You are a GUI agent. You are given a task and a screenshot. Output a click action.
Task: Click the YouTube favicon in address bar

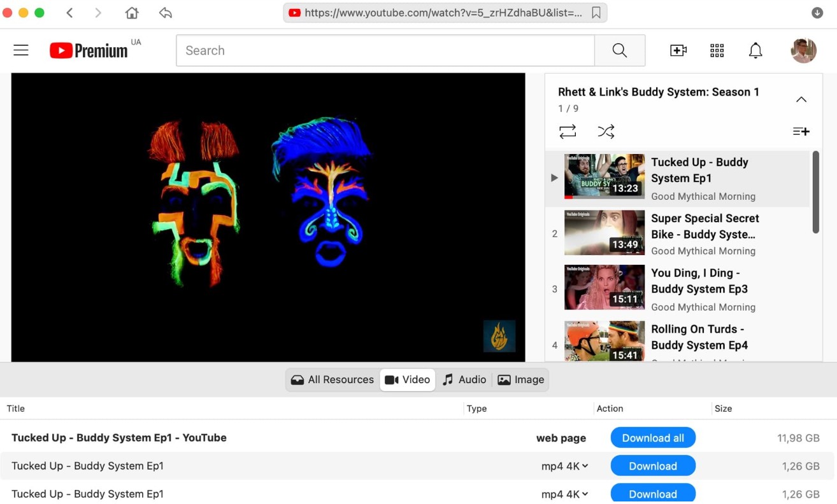(x=294, y=13)
